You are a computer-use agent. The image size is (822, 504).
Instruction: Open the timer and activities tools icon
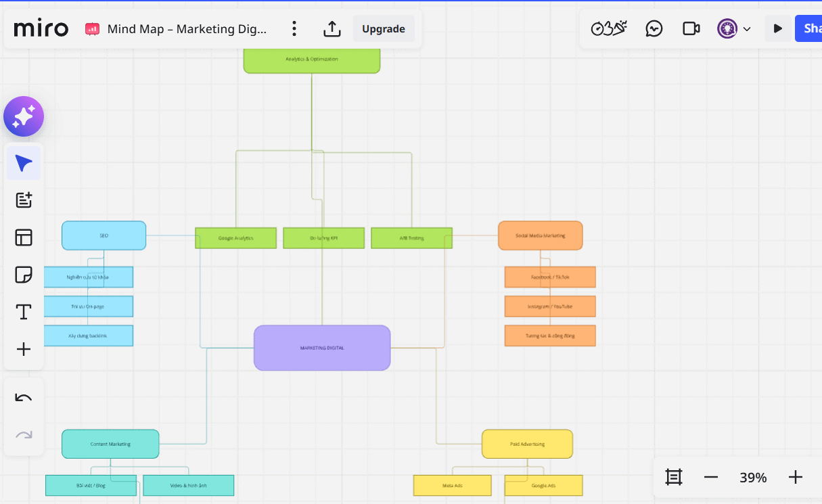(x=609, y=28)
